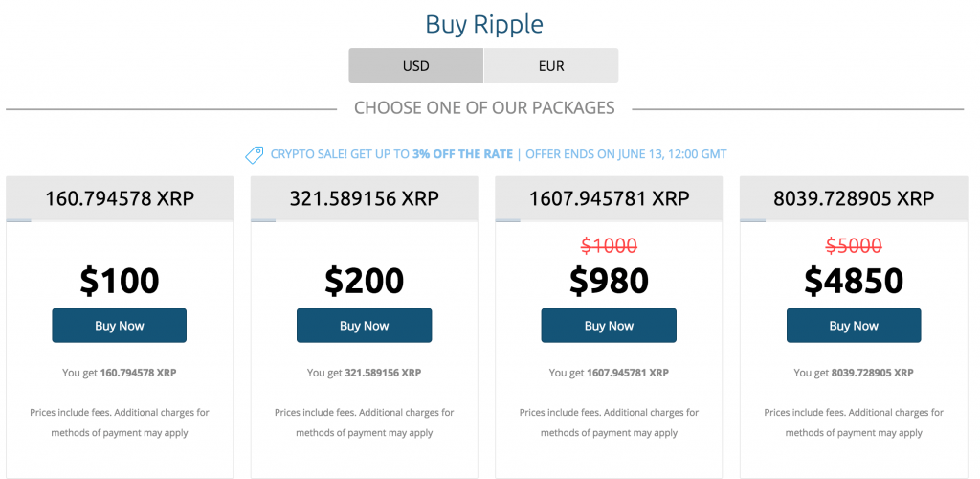This screenshot has height=479, width=980.
Task: Select the 160.794578 XRP package header
Action: tap(120, 199)
